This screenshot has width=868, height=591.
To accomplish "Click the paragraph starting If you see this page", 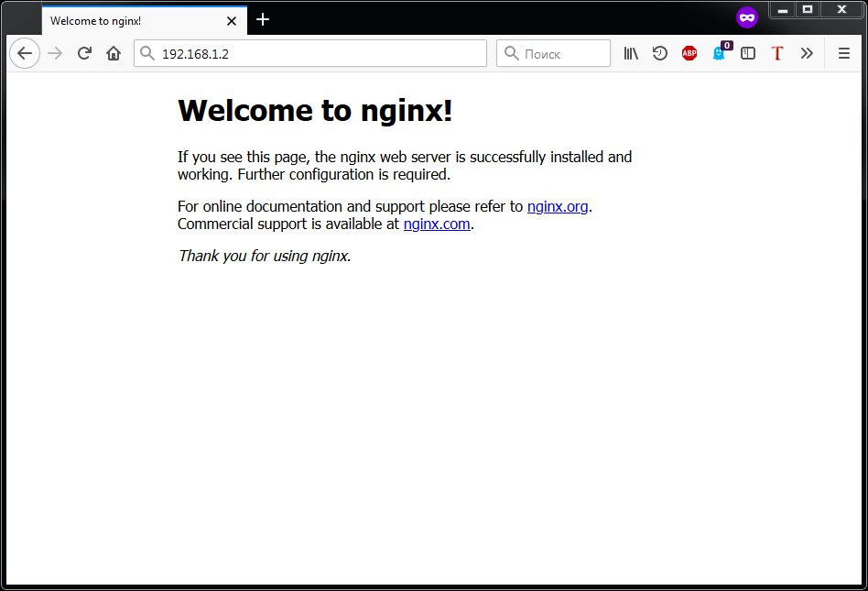I will click(404, 166).
